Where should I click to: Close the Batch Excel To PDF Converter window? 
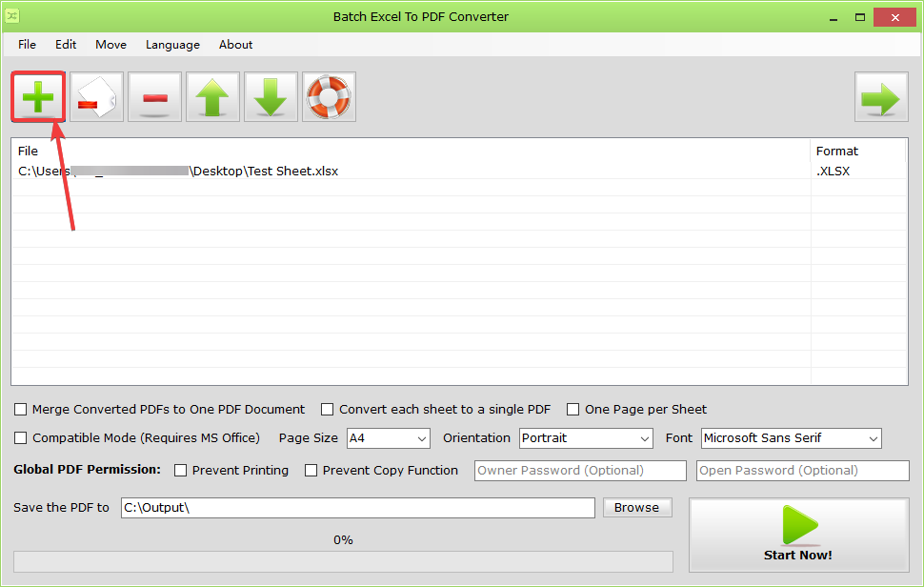click(894, 17)
